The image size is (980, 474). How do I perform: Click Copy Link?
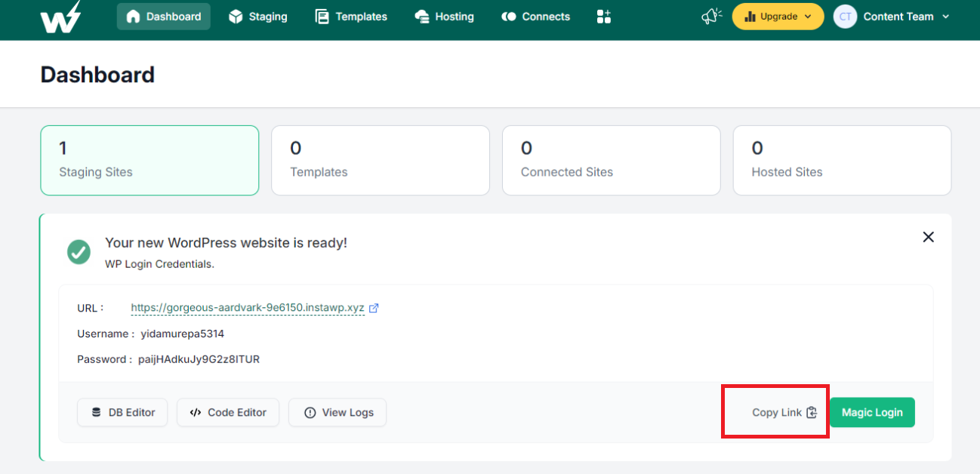(x=784, y=412)
